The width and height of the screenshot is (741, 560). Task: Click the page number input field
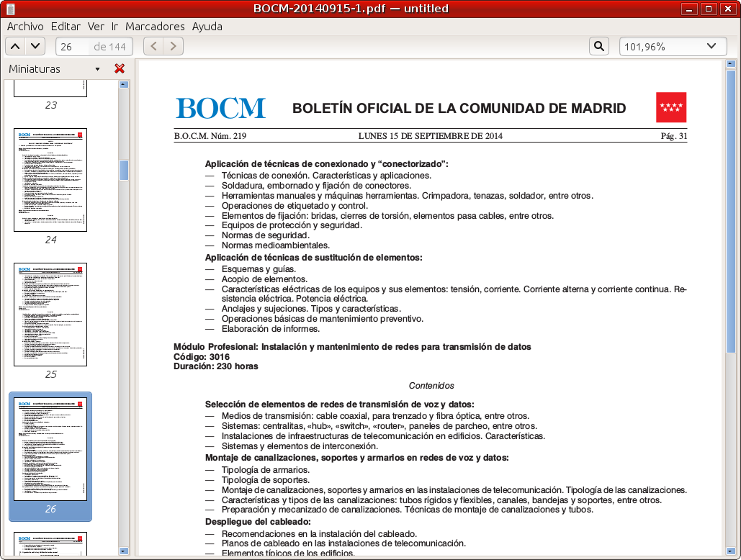click(73, 47)
